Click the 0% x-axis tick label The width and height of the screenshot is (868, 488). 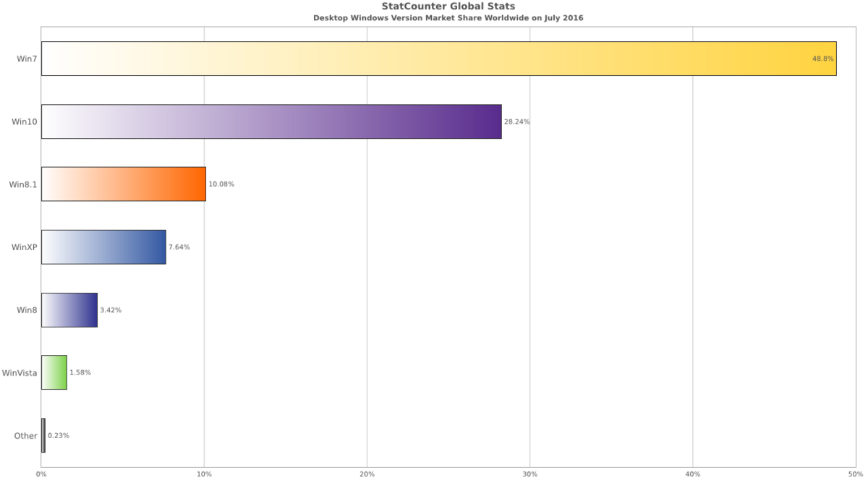coord(41,474)
